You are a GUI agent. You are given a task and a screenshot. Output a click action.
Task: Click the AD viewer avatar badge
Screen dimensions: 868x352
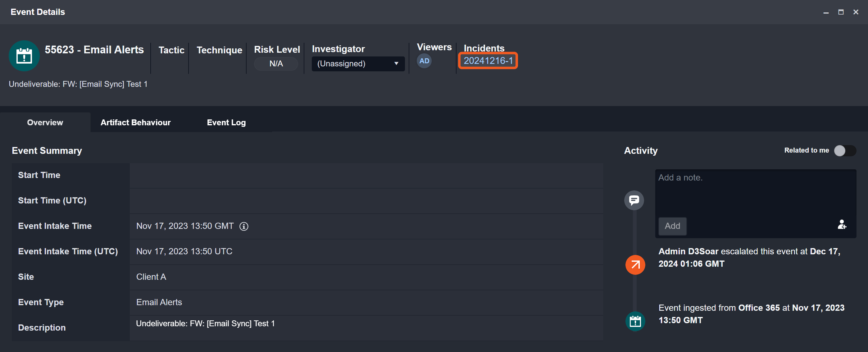[424, 61]
